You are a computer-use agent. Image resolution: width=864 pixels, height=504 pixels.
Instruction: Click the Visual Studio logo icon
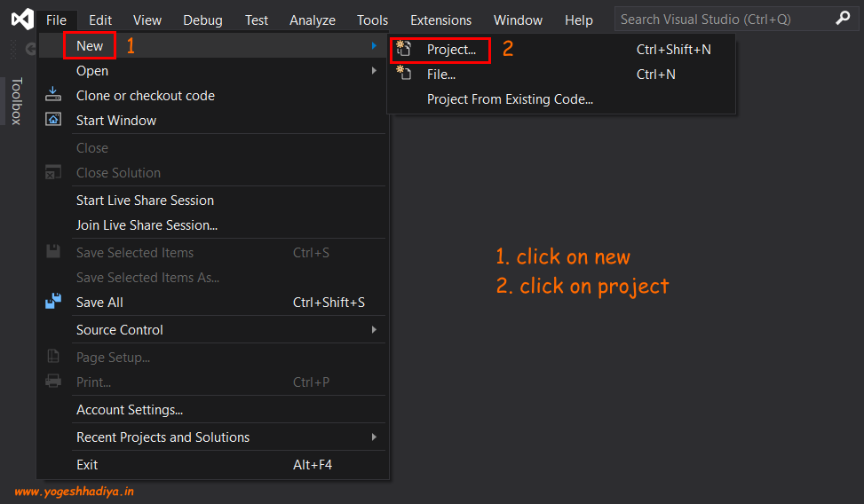point(22,20)
